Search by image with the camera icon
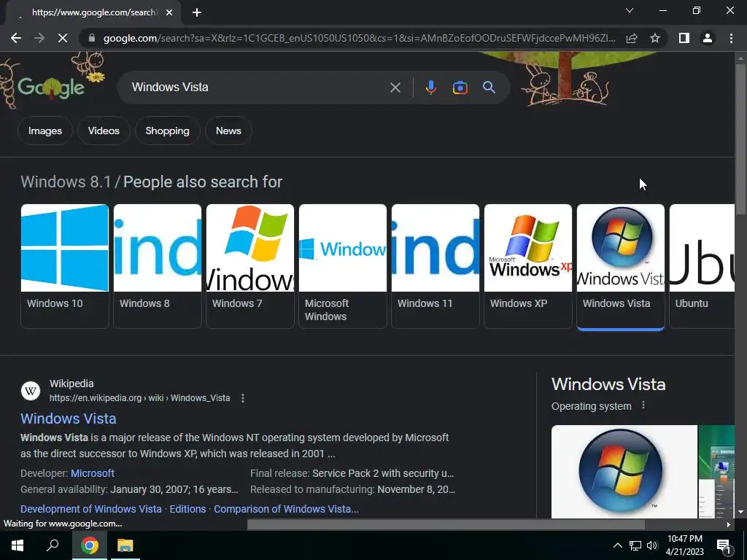Viewport: 747px width, 560px height. 460,87
